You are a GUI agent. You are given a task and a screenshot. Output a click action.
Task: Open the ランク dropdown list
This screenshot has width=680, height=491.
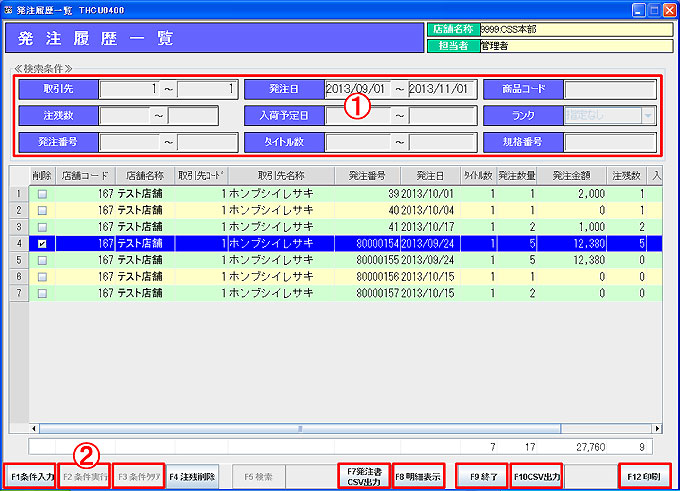[x=649, y=116]
